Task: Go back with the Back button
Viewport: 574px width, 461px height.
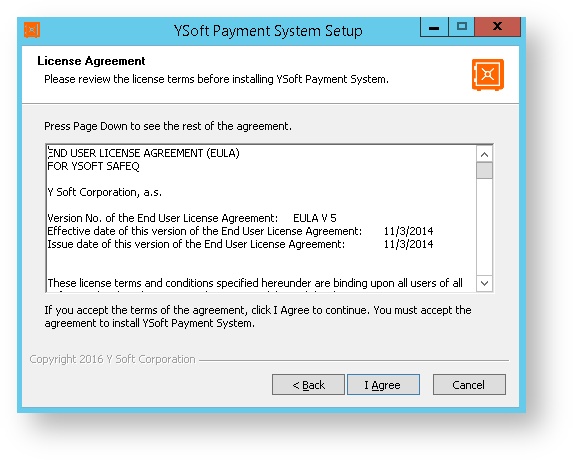Action: click(x=308, y=384)
